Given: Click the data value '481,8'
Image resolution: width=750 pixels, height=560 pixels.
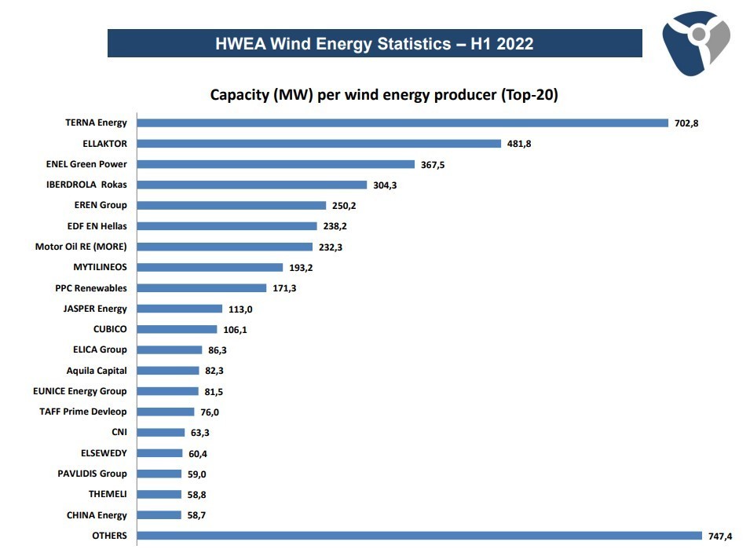Looking at the screenshot, I should click(x=519, y=144).
